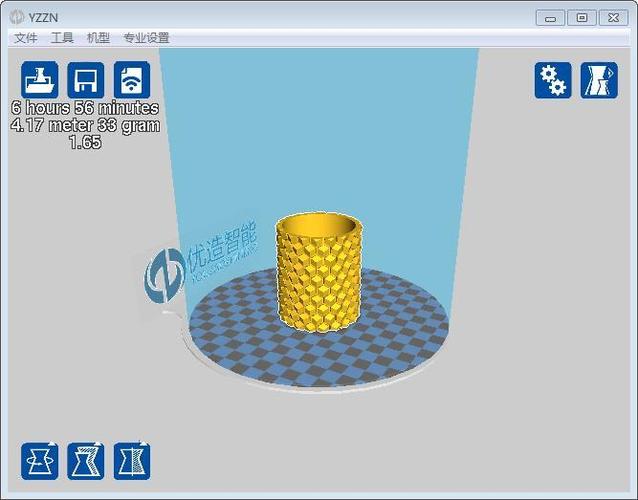The height and width of the screenshot is (500, 638).
Task: Click the floppy disk save toolpath icon
Action: point(86,80)
